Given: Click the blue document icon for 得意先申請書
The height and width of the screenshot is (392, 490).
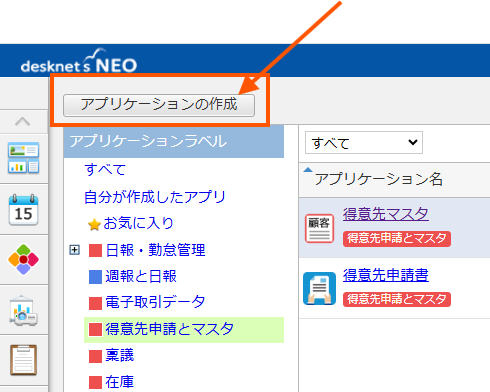Looking at the screenshot, I should pyautogui.click(x=319, y=288).
